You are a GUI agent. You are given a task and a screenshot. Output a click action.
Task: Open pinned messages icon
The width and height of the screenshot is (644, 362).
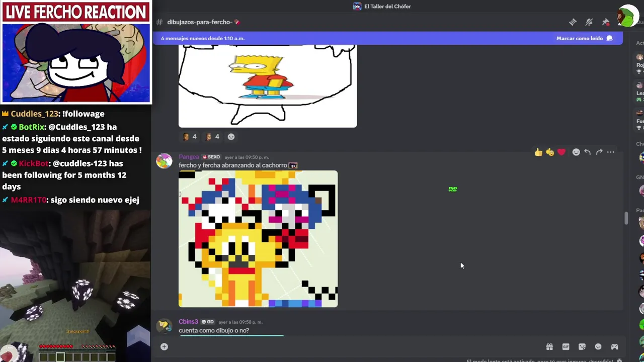pyautogui.click(x=606, y=22)
